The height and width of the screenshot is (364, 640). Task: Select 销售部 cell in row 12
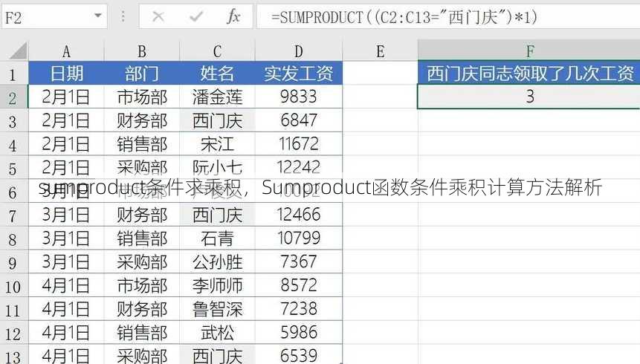(x=142, y=333)
